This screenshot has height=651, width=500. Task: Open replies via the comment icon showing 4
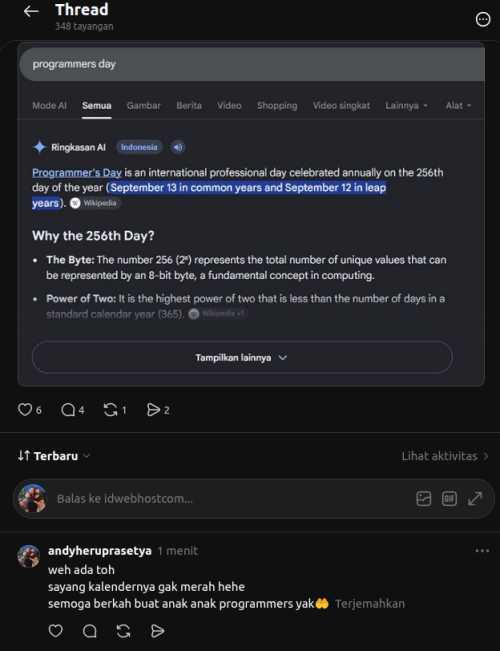pyautogui.click(x=68, y=410)
